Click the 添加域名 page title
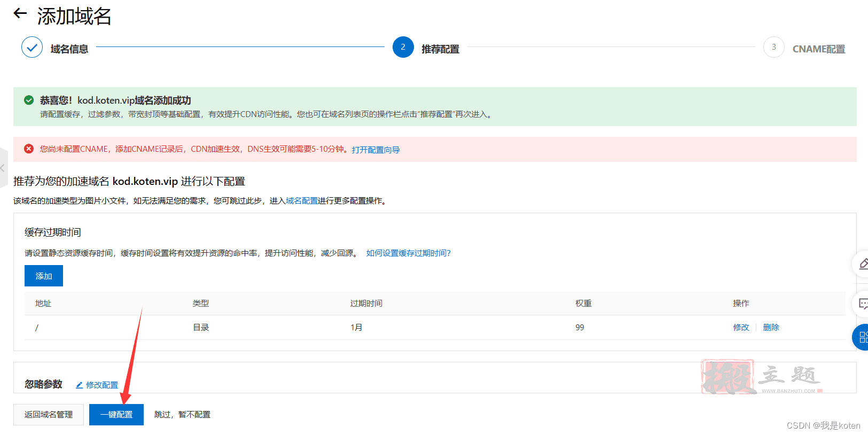Screen dimensions: 868x435 click(74, 17)
